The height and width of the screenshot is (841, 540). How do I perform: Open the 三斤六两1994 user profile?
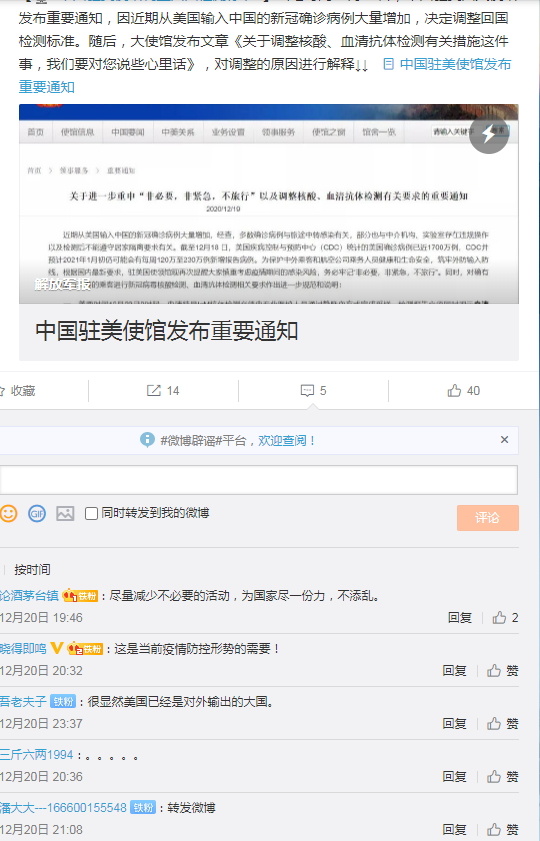pos(36,755)
